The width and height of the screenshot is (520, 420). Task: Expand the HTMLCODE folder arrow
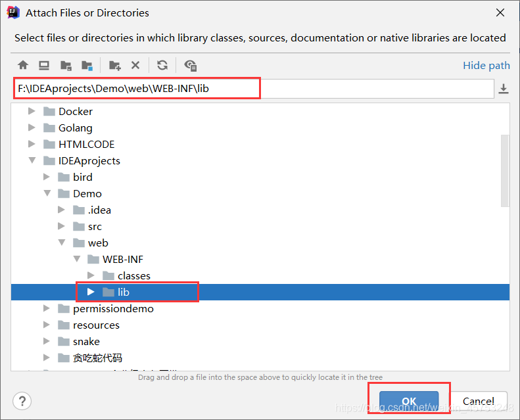(x=32, y=144)
